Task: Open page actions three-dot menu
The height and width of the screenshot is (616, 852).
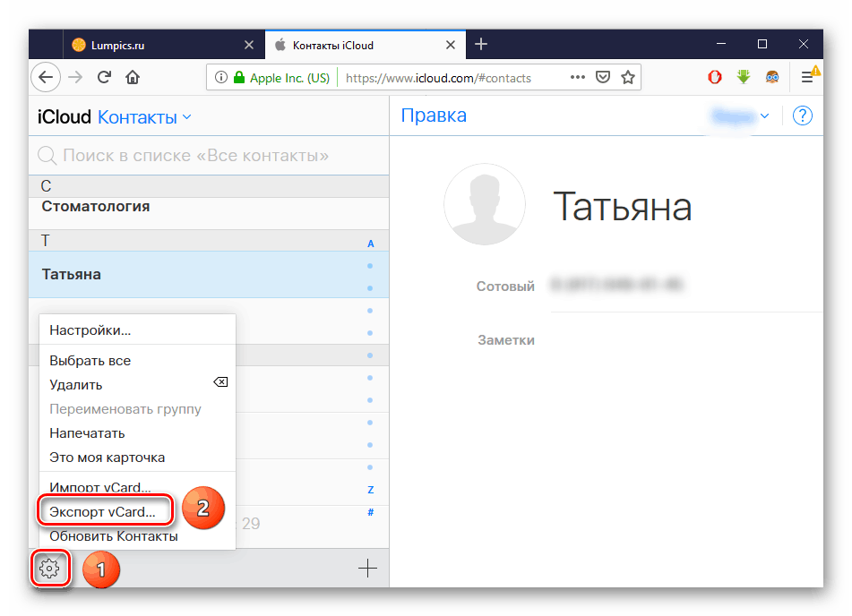Action: 578,77
